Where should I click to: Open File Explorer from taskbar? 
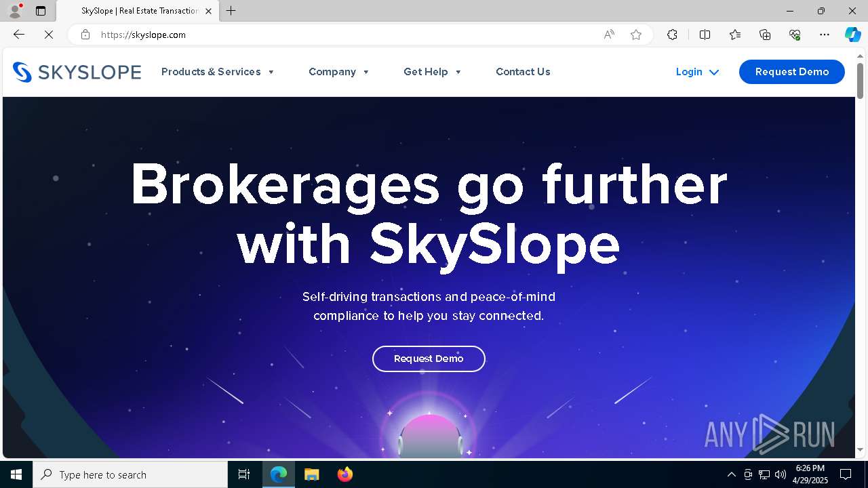[311, 474]
